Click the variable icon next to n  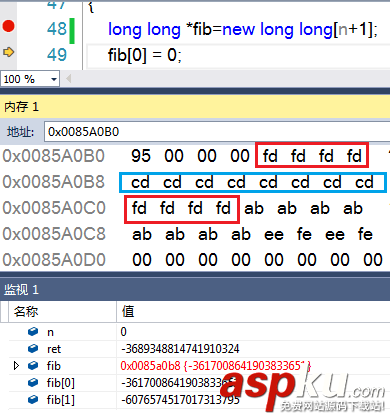(33, 331)
